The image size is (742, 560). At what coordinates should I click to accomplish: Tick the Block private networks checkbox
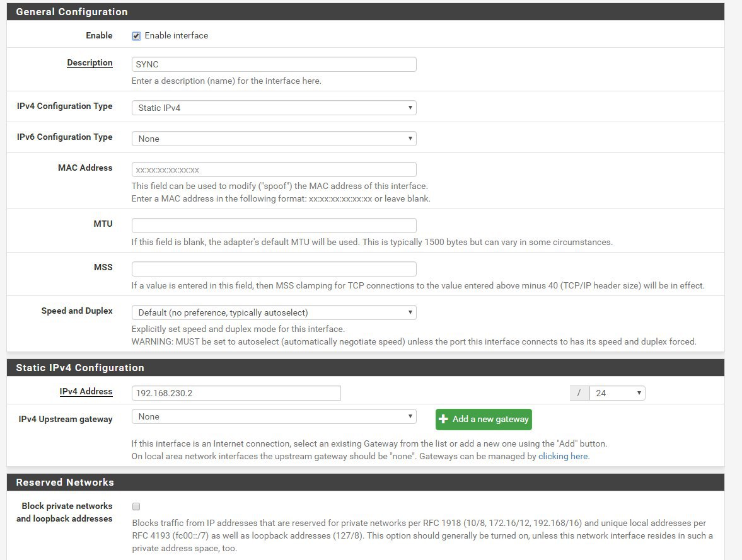pyautogui.click(x=136, y=506)
